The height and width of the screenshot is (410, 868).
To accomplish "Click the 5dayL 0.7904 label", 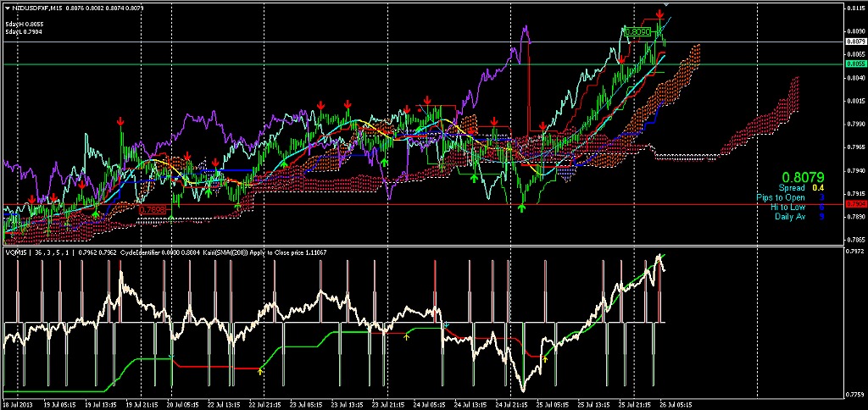I will coord(24,32).
